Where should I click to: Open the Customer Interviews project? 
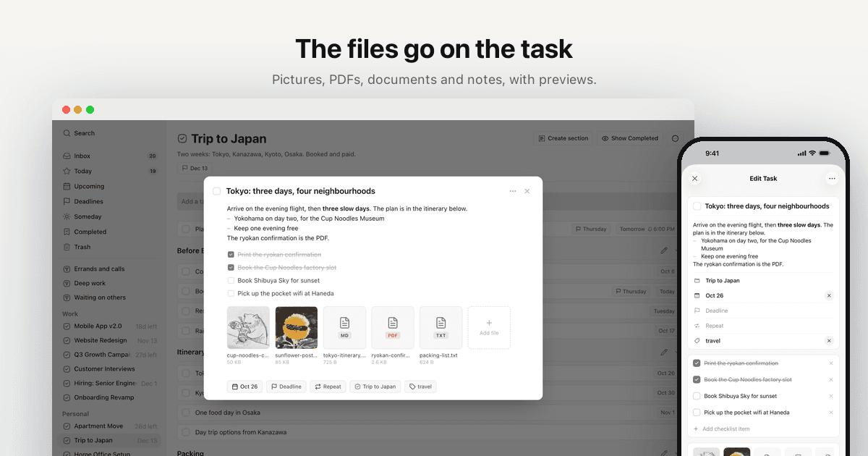click(x=110, y=368)
